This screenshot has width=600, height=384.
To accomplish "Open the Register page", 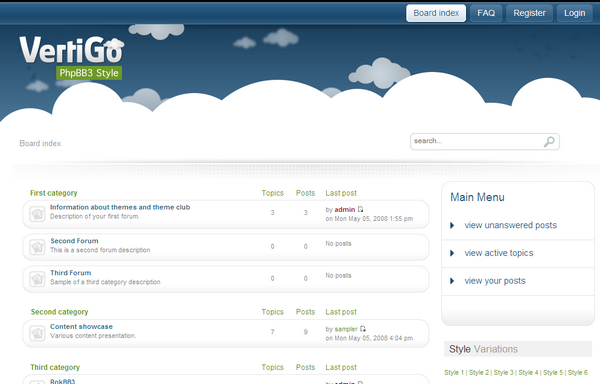I will (x=529, y=13).
